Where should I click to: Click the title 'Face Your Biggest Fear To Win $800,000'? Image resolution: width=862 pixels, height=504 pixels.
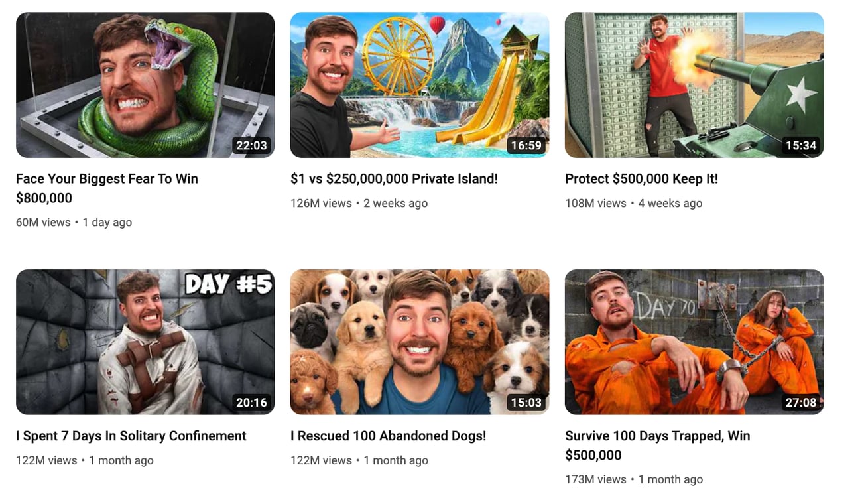107,188
